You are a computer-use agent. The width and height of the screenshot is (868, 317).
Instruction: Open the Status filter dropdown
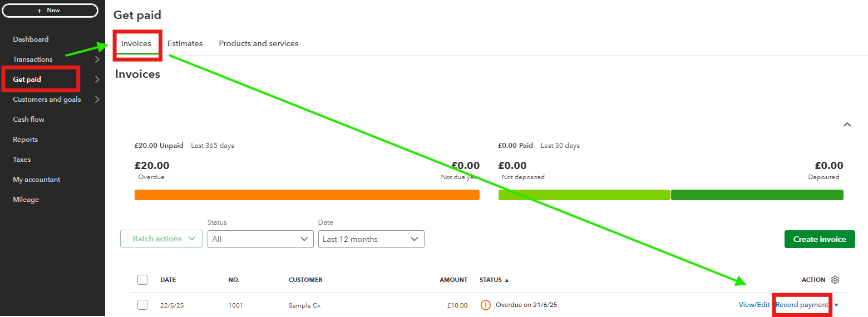[x=260, y=239]
